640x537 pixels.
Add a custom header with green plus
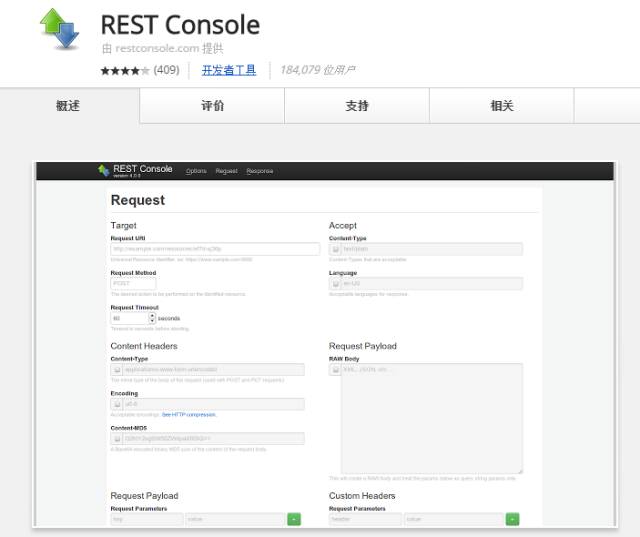click(x=513, y=519)
